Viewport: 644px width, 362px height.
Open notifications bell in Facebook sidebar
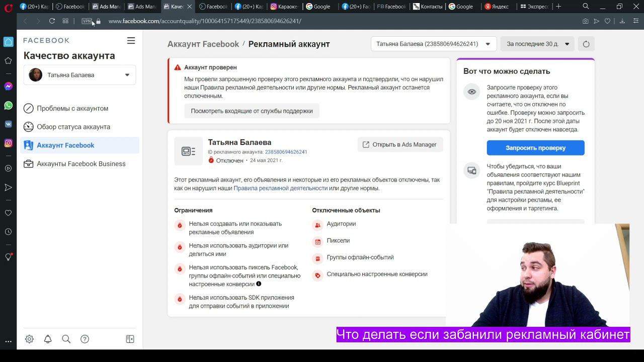[x=48, y=339]
